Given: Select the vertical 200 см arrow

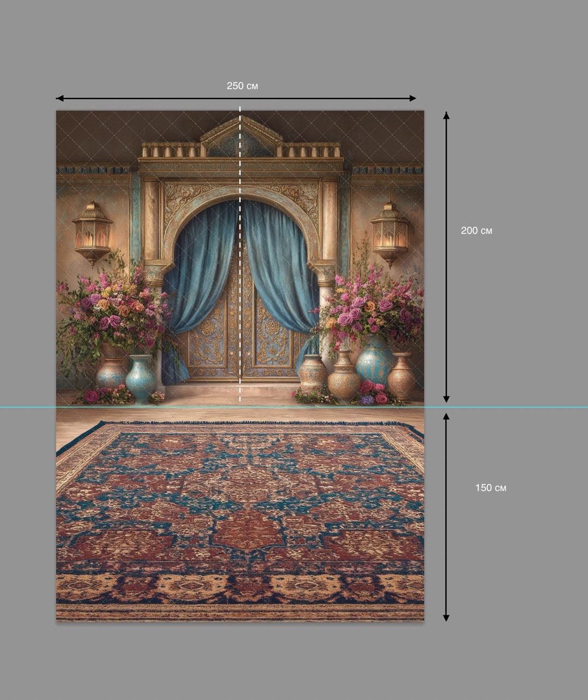Looking at the screenshot, I should (x=446, y=257).
